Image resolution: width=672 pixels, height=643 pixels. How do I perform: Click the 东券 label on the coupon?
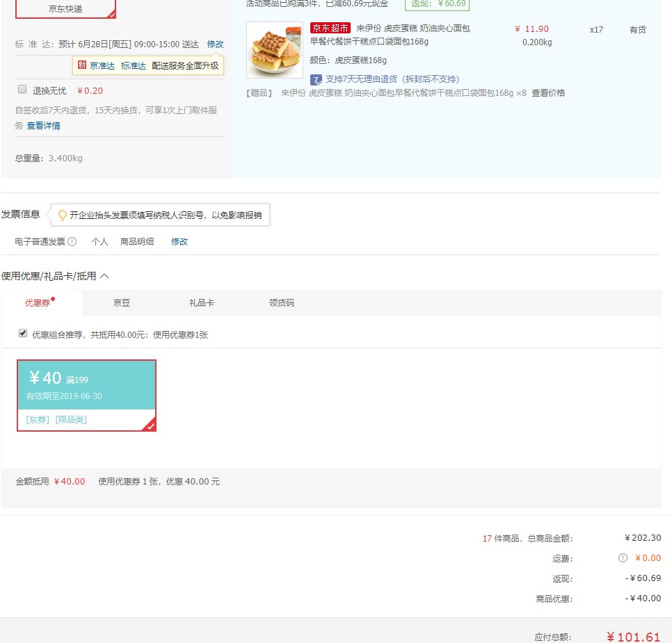coord(38,420)
